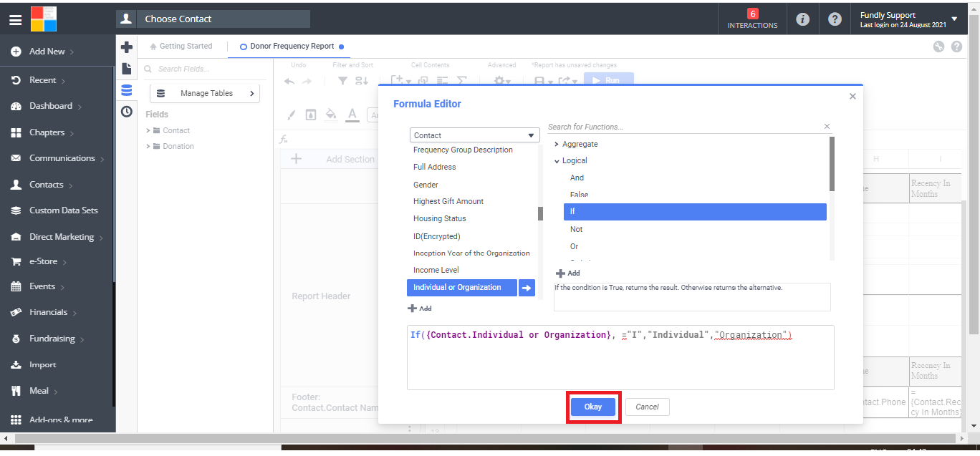Viewport: 980px width, 456px height.
Task: Open the Sort icon
Action: tap(361, 81)
